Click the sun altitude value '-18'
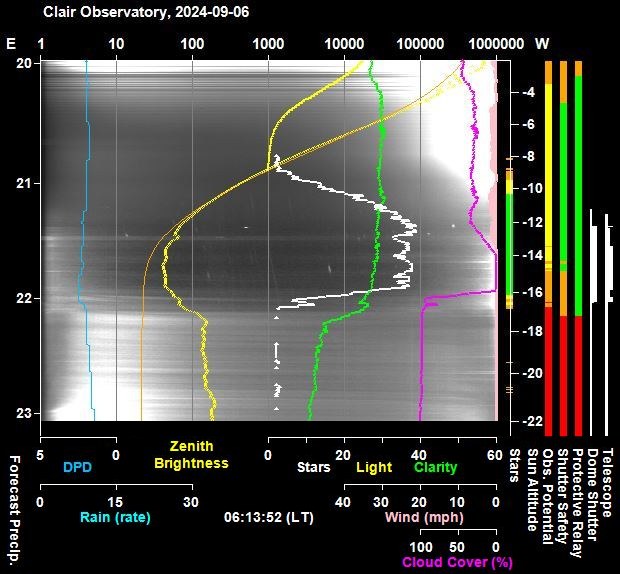The height and width of the screenshot is (574, 620). pyautogui.click(x=533, y=331)
